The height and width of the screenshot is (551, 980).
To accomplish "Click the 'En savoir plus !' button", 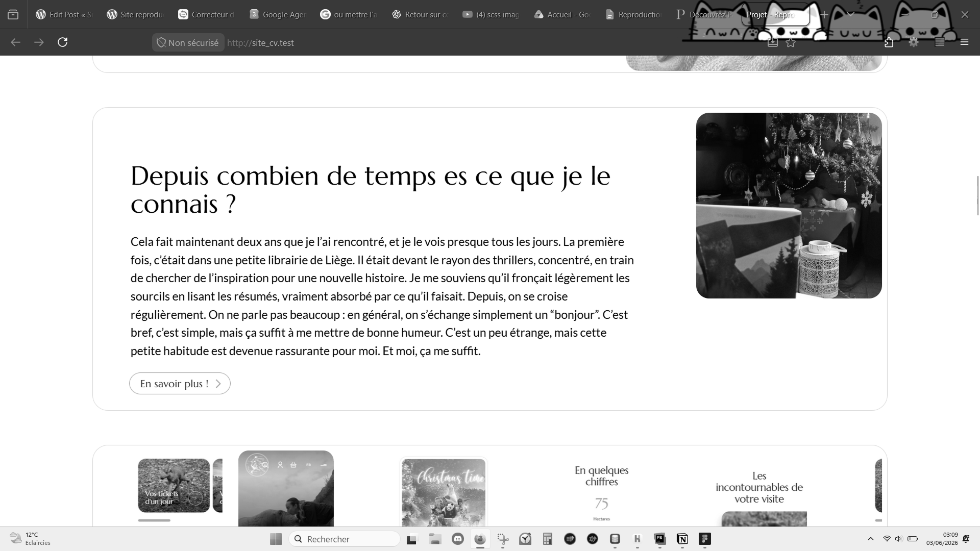I will 180,384.
